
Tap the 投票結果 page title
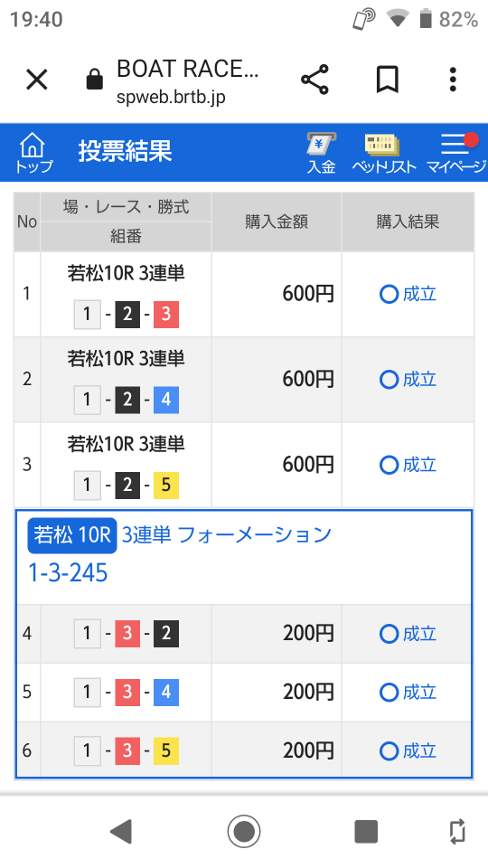point(125,151)
